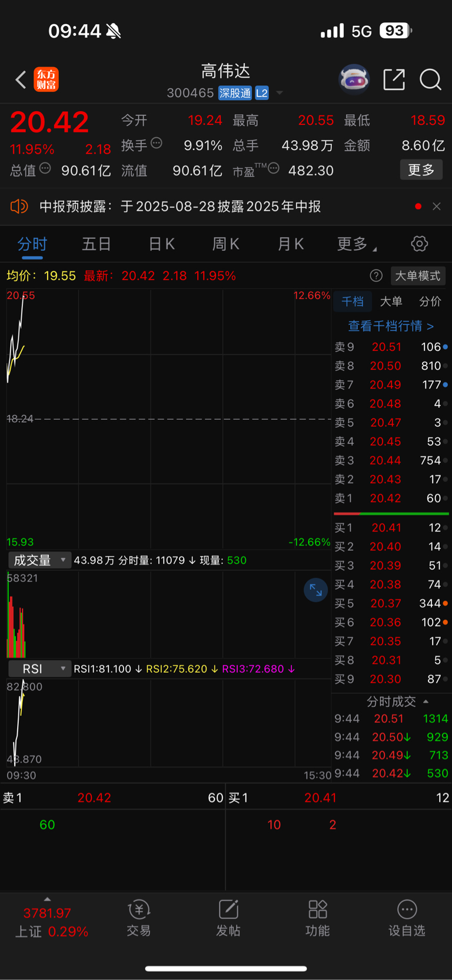The height and width of the screenshot is (980, 452).
Task: Expand the stock title dropdown arrow
Action: pos(280,93)
